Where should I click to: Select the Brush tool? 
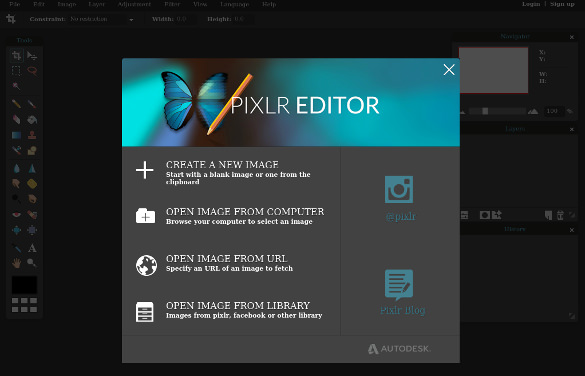click(32, 103)
